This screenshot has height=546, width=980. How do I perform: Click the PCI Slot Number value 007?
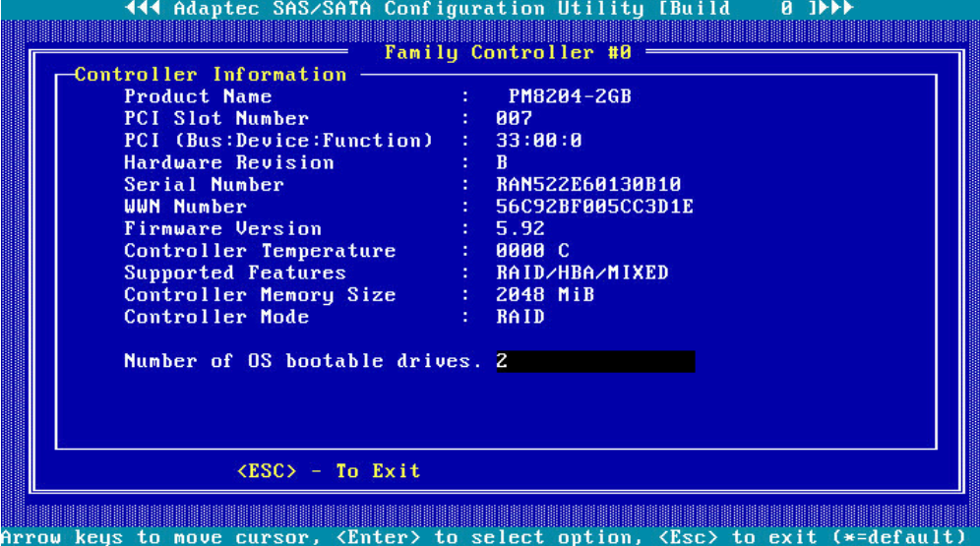click(515, 118)
